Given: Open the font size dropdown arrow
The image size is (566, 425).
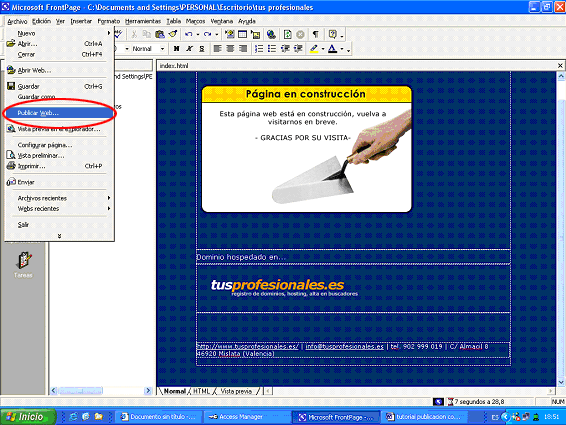Looking at the screenshot, I should [x=127, y=49].
